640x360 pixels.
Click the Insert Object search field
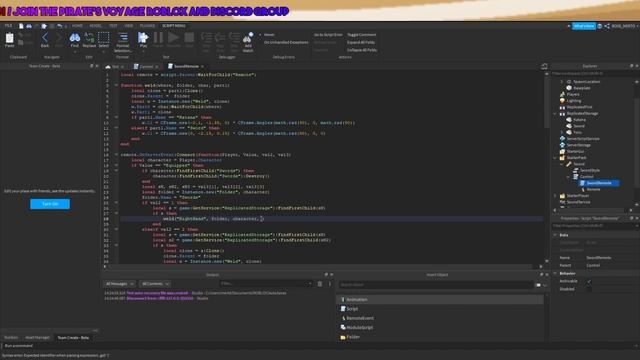[x=436, y=285]
